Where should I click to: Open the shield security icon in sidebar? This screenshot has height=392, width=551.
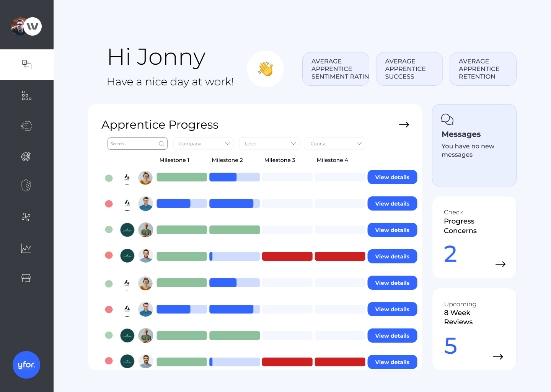(x=26, y=185)
